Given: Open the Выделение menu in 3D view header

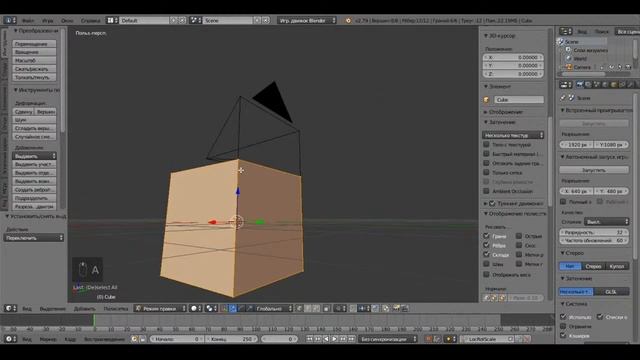Looking at the screenshot, I should coord(52,309).
